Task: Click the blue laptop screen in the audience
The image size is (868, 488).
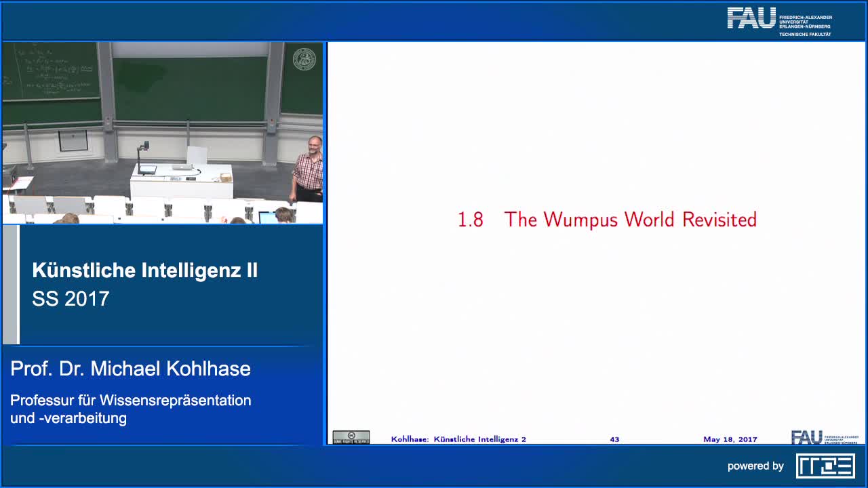Action: (x=268, y=218)
